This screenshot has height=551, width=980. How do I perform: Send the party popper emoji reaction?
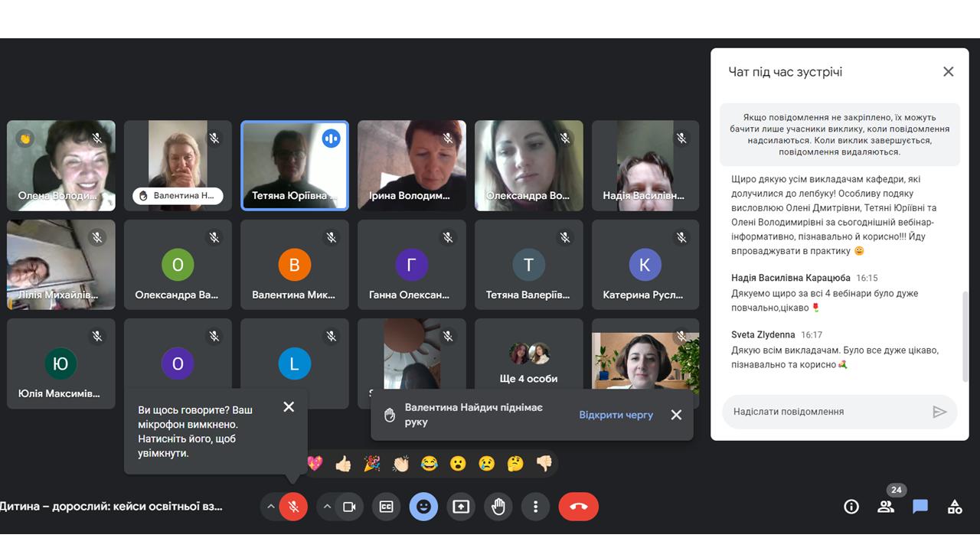tap(372, 463)
